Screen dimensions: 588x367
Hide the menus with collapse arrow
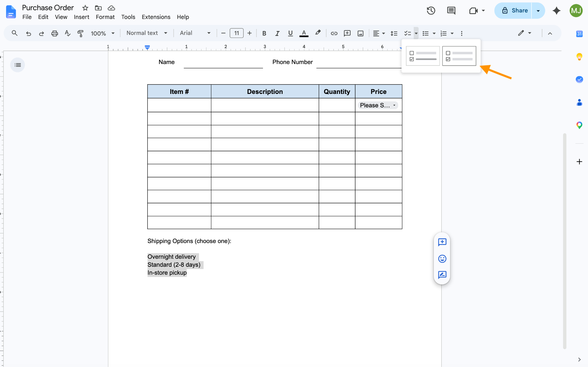[x=550, y=33]
